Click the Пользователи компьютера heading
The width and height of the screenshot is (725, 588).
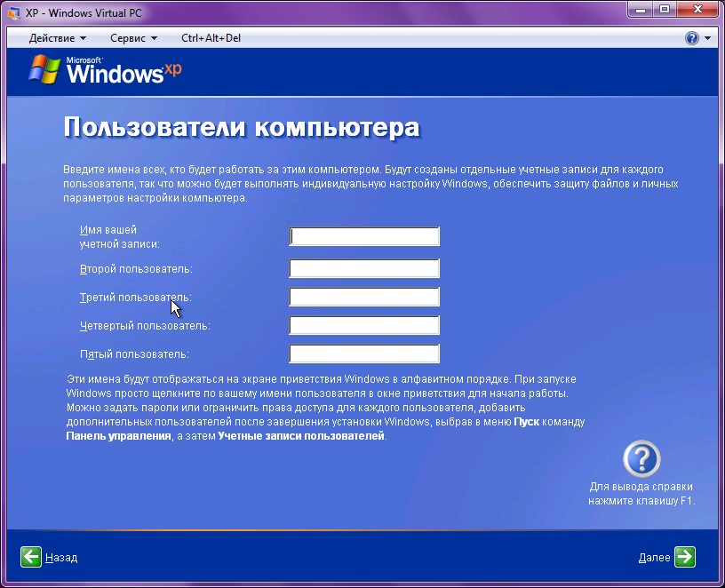[242, 127]
